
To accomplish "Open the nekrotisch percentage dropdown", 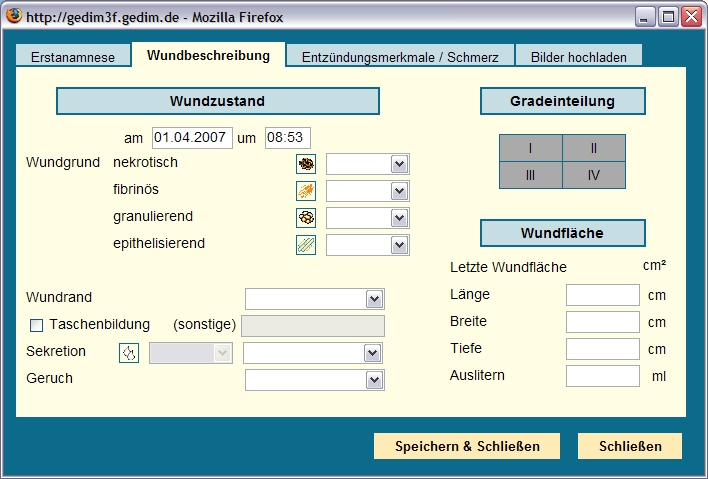I will (367, 164).
